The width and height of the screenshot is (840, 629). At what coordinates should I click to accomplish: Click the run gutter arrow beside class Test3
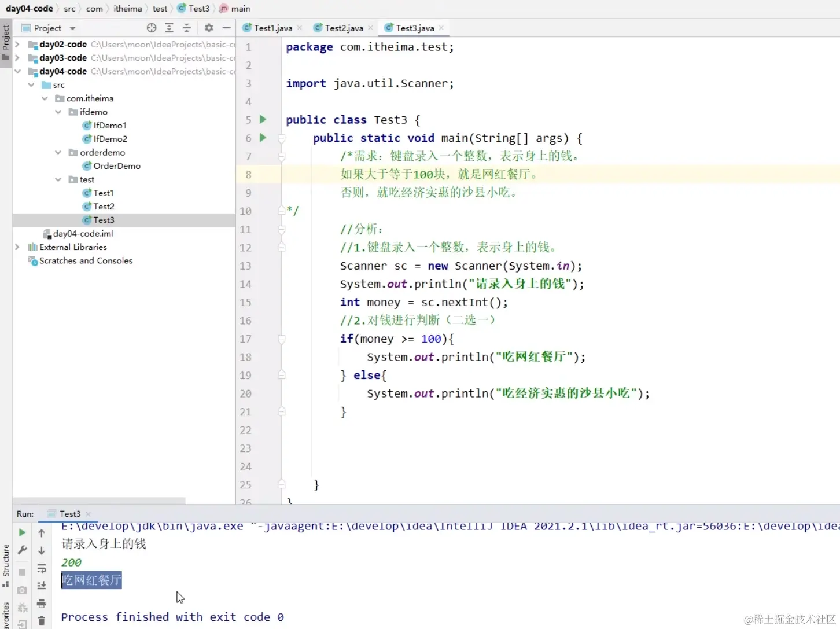click(x=263, y=119)
